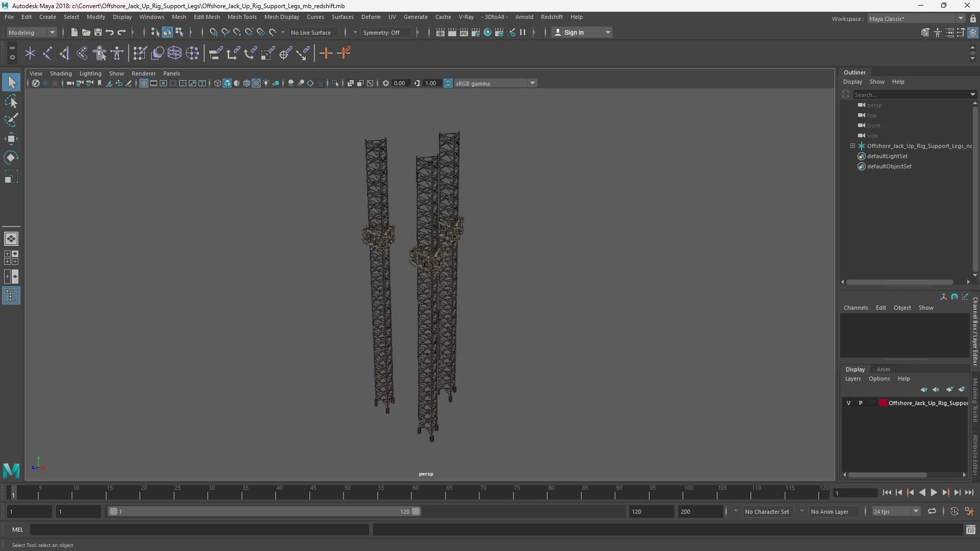Pause Viewport 2.0 updates
This screenshot has width=980, height=551.
(523, 32)
